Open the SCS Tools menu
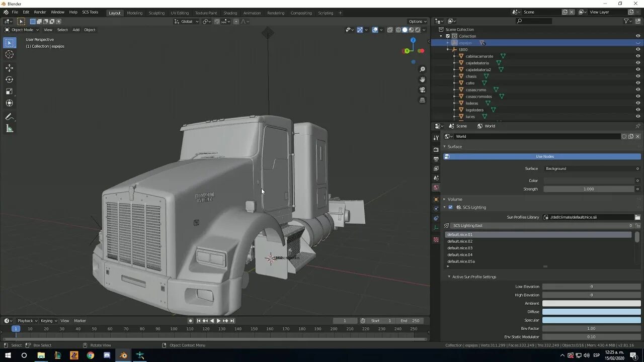Screen dimensions: 644x362 [x=90, y=12]
